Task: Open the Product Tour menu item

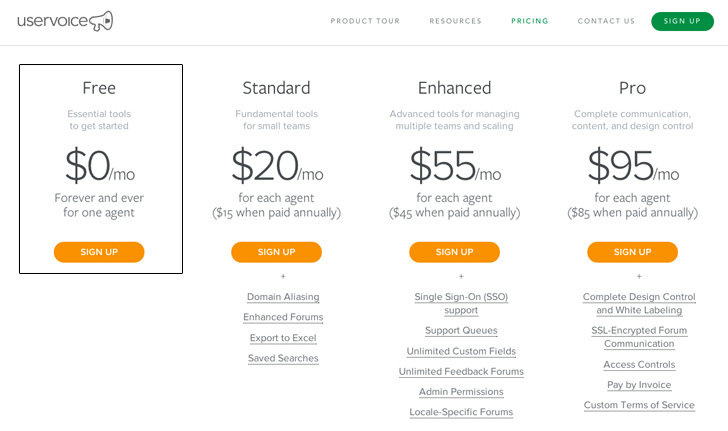Action: tap(365, 21)
